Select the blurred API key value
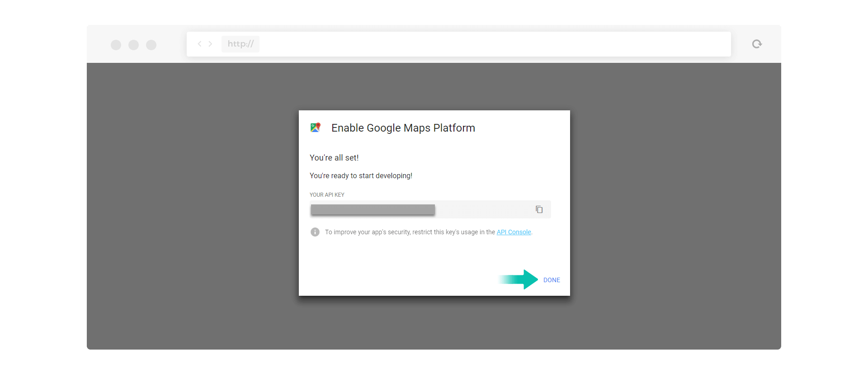Screen dimensions: 868x374 coord(373,209)
